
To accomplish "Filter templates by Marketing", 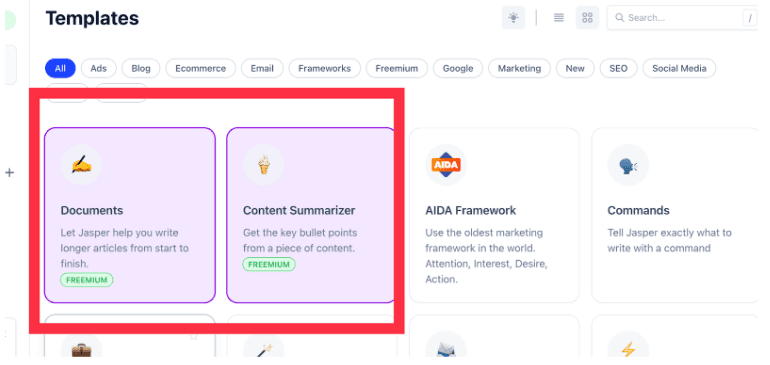I will point(519,68).
